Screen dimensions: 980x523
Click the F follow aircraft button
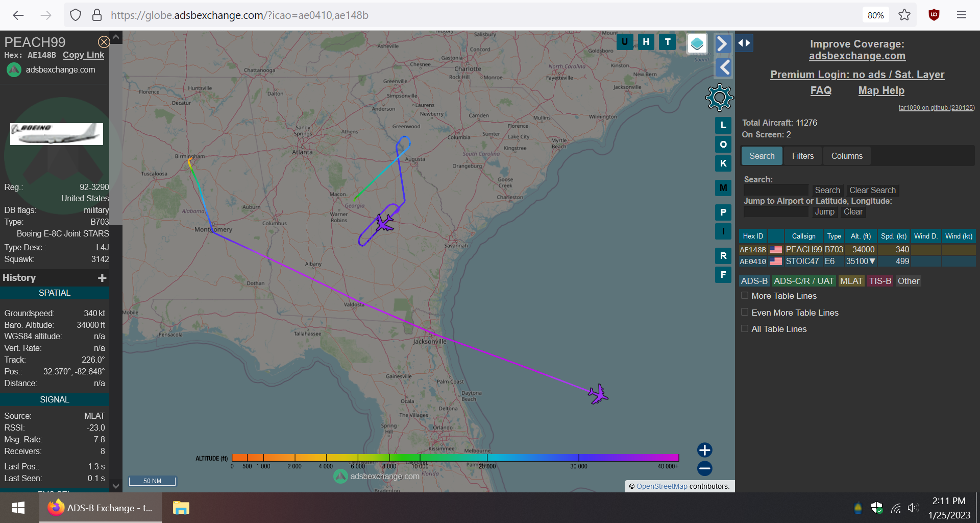coord(723,275)
